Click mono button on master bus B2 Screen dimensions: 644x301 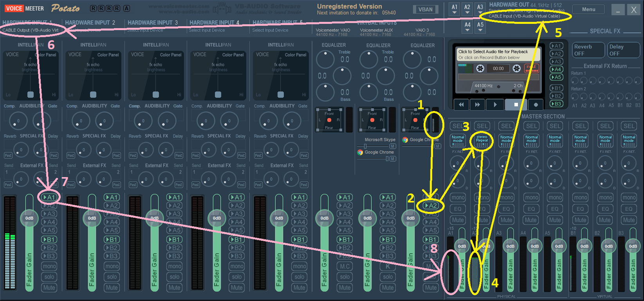pos(605,197)
